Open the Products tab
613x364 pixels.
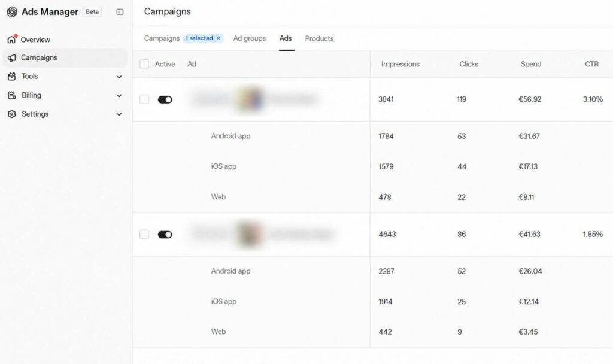click(320, 38)
